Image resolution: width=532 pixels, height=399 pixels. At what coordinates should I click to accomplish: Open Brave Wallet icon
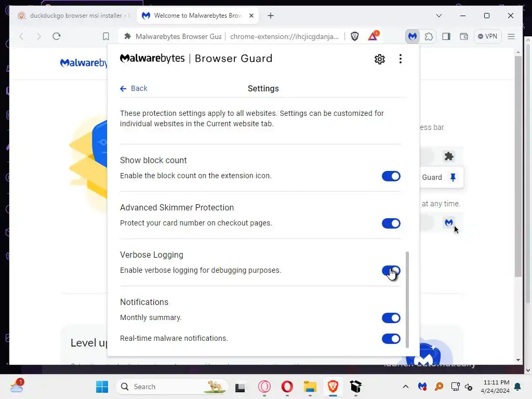[x=463, y=36]
